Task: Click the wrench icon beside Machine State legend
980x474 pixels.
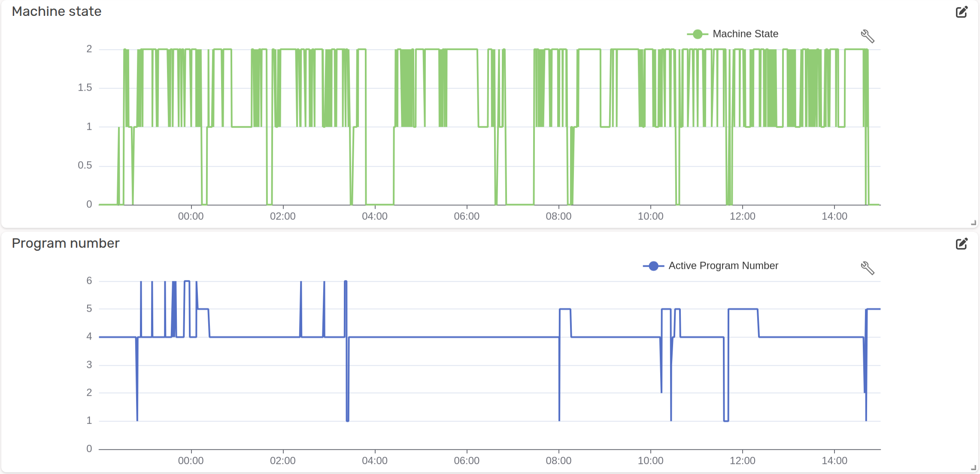Action: [868, 36]
